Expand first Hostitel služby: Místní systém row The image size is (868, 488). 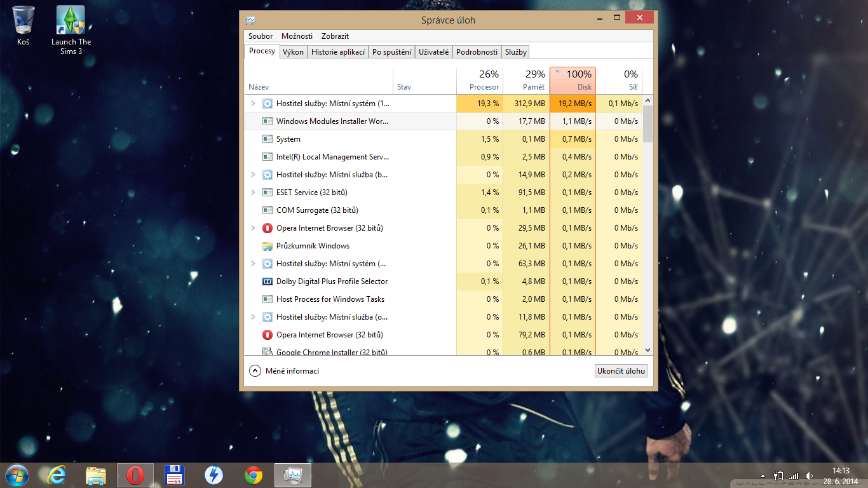point(253,104)
